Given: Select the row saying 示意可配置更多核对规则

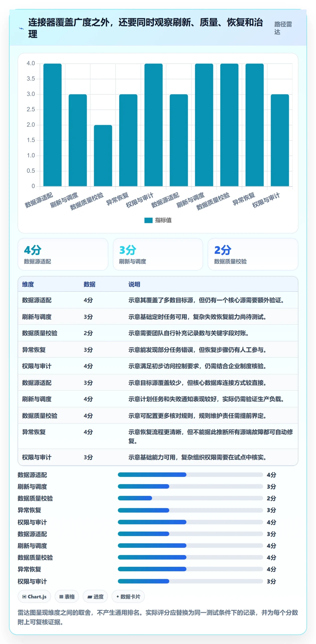Looking at the screenshot, I should coord(158,416).
